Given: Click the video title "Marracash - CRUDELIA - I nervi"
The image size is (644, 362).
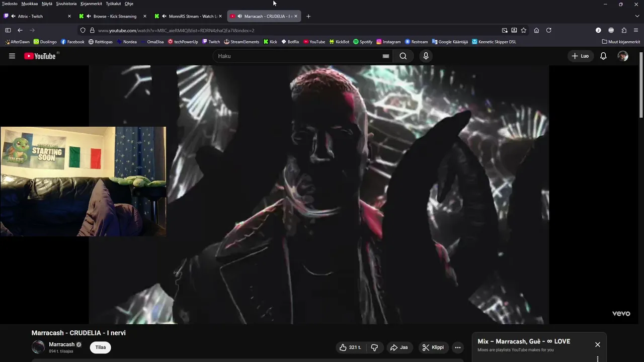Looking at the screenshot, I should (78, 333).
